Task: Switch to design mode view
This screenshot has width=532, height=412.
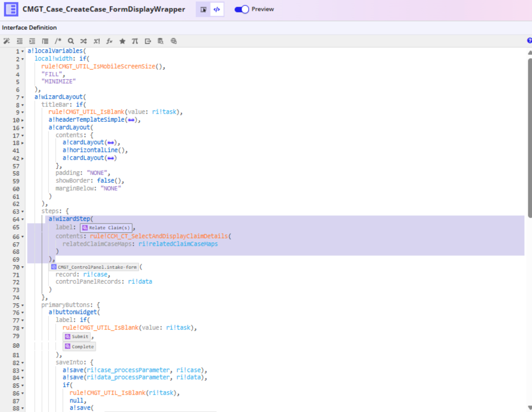Action: pos(203,10)
